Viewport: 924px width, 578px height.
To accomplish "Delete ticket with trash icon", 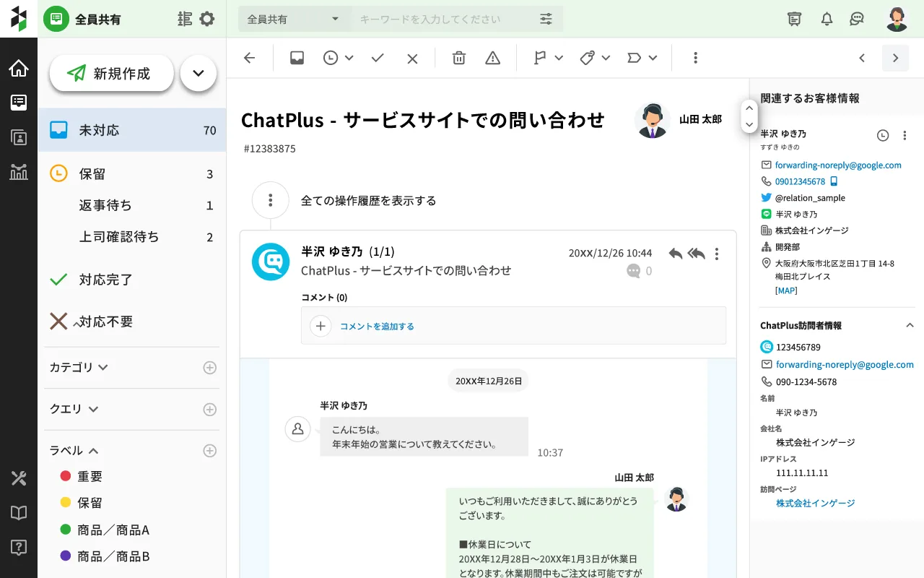I will click(x=459, y=58).
